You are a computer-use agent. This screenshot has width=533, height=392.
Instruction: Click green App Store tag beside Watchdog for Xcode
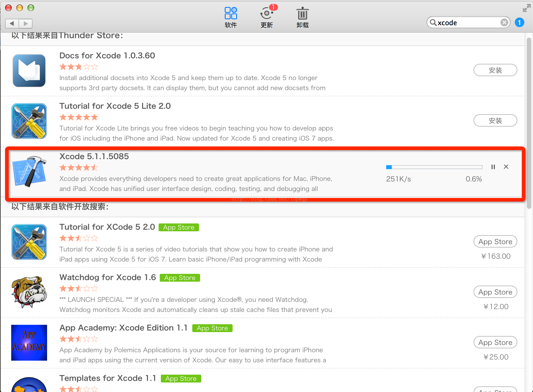pyautogui.click(x=180, y=278)
